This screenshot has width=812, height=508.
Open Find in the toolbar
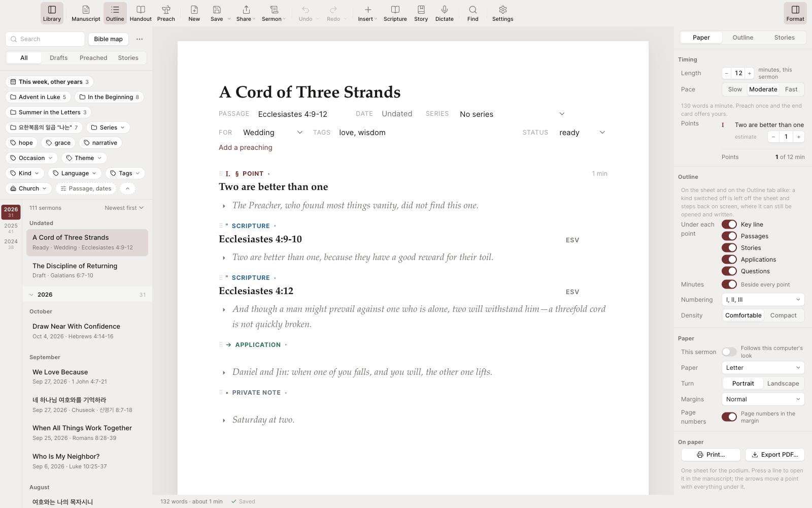tap(473, 13)
